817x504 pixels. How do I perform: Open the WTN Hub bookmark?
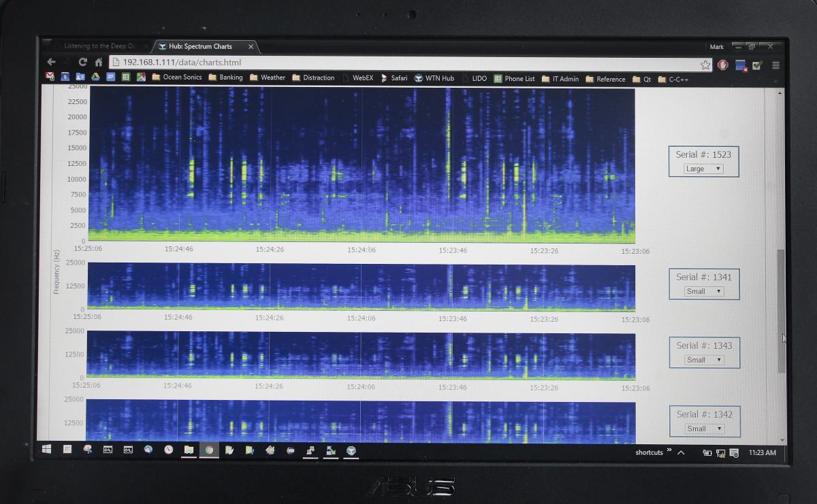pyautogui.click(x=434, y=78)
